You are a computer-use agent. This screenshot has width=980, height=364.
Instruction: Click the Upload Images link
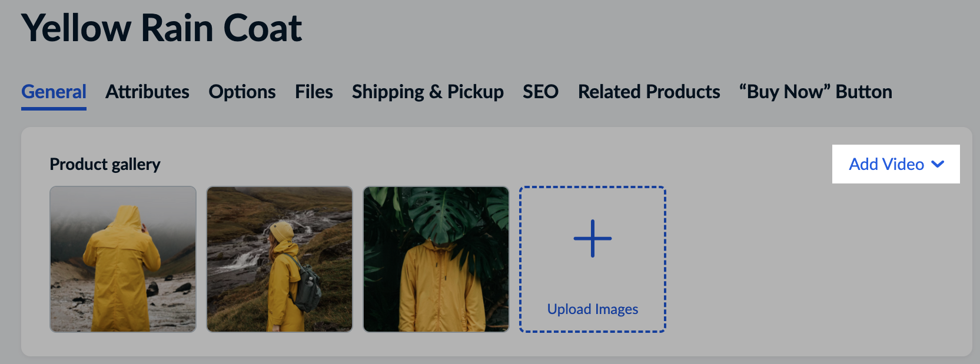592,309
